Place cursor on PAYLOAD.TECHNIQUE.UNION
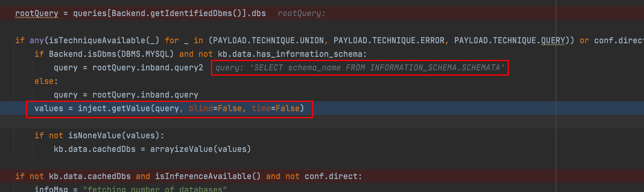 (x=268, y=40)
